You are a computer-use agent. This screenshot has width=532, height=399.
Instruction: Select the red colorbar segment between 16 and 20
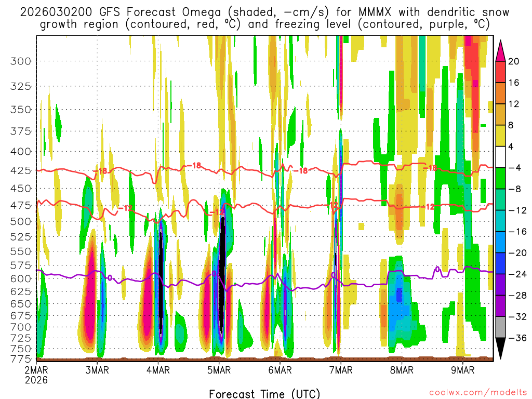501,72
